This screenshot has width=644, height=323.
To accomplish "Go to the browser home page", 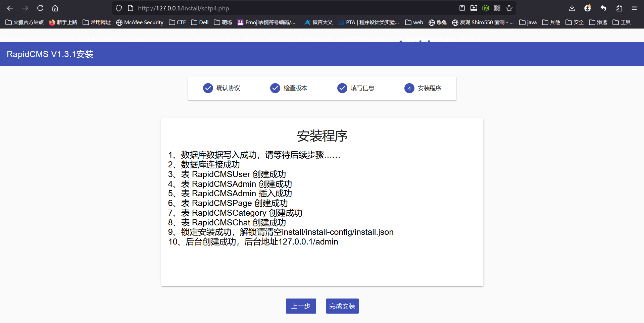I will pos(55,8).
